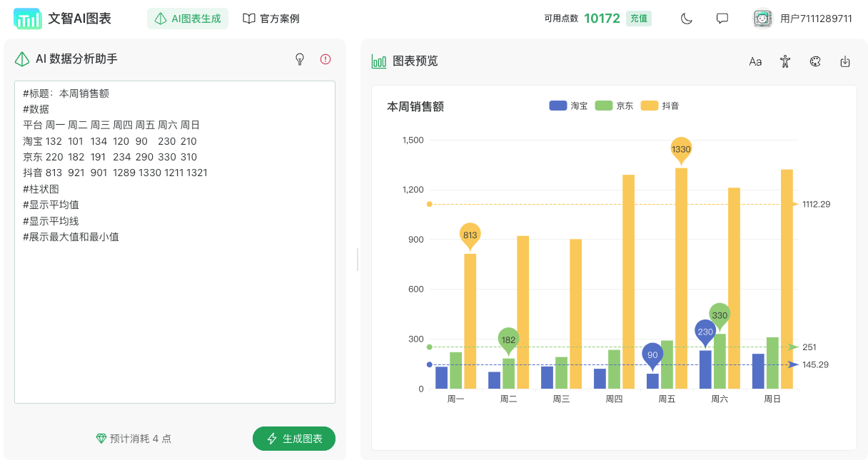Toggle dark mode moon icon

(x=687, y=19)
